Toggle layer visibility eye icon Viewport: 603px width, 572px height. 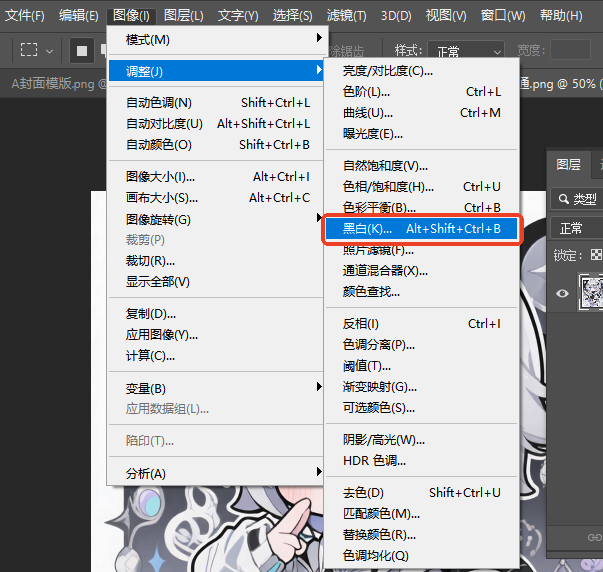pyautogui.click(x=562, y=294)
